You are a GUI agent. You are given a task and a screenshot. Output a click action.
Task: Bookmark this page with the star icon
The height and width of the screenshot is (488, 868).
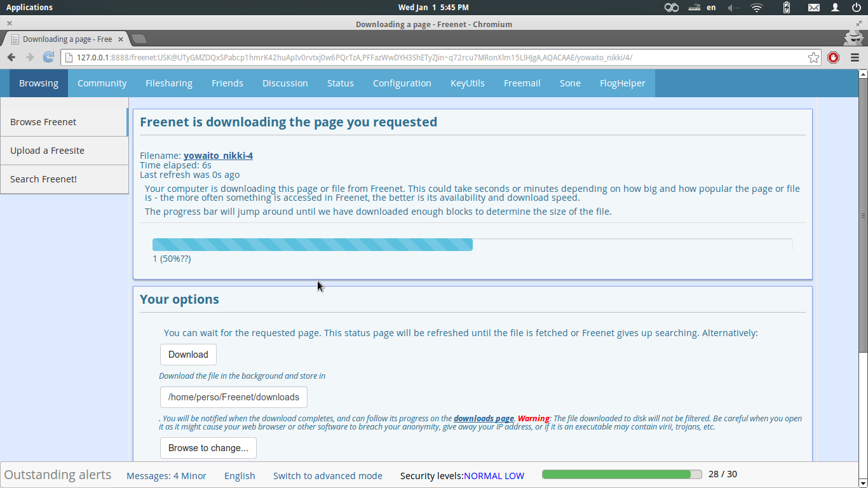coord(813,57)
